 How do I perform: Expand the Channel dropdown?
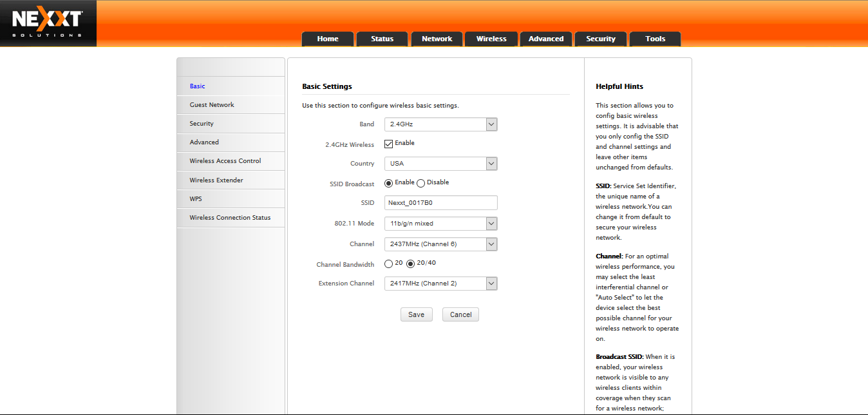441,244
